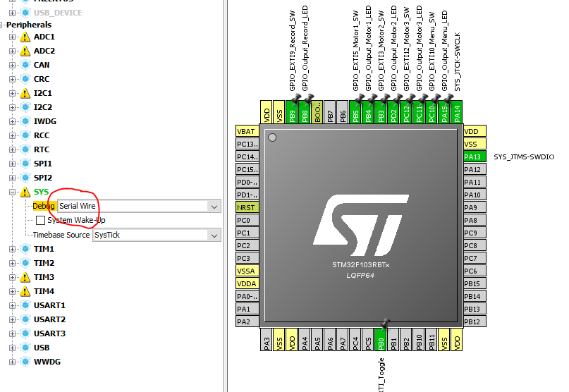Click pin PA13 on the chip
Viewport: 569px width, 392px height.
[x=475, y=157]
